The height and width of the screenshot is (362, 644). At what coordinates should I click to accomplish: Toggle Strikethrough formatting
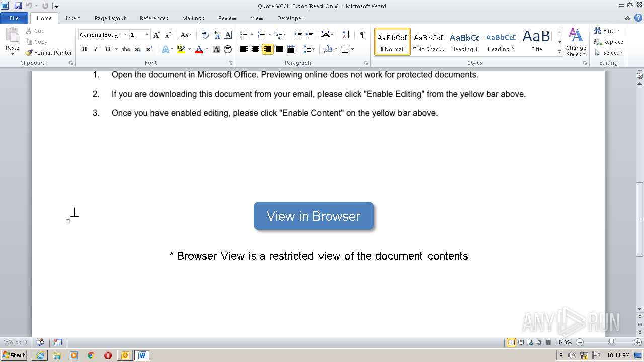click(126, 49)
